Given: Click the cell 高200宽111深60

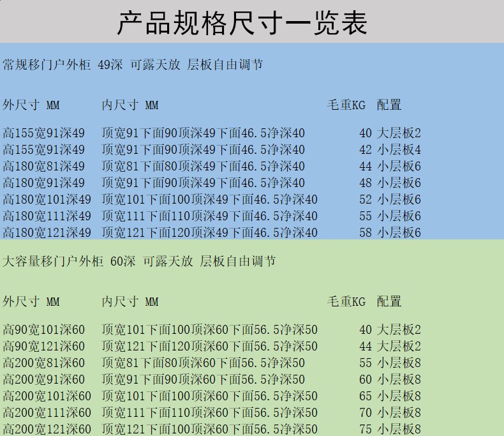Looking at the screenshot, I should tap(47, 413).
